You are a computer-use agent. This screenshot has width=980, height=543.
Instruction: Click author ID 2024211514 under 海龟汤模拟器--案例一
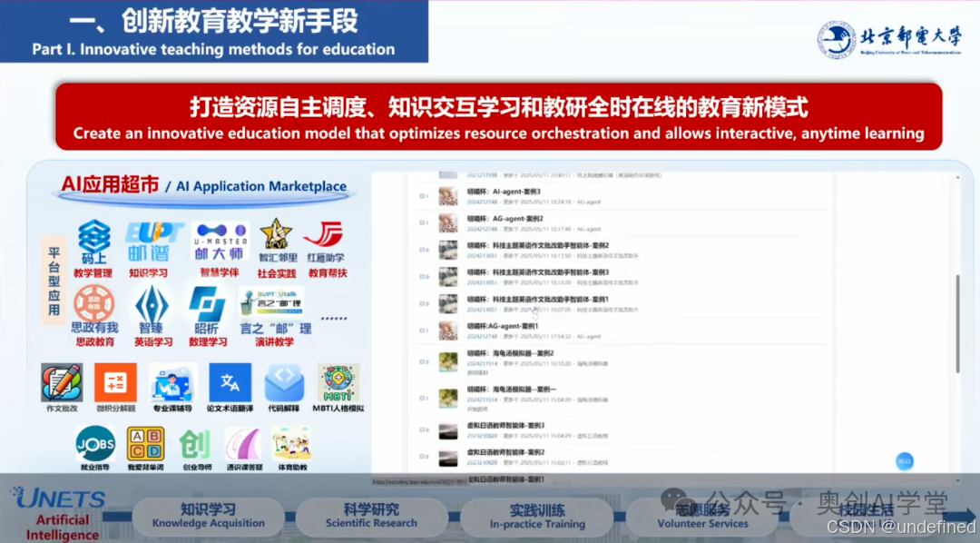(x=482, y=400)
